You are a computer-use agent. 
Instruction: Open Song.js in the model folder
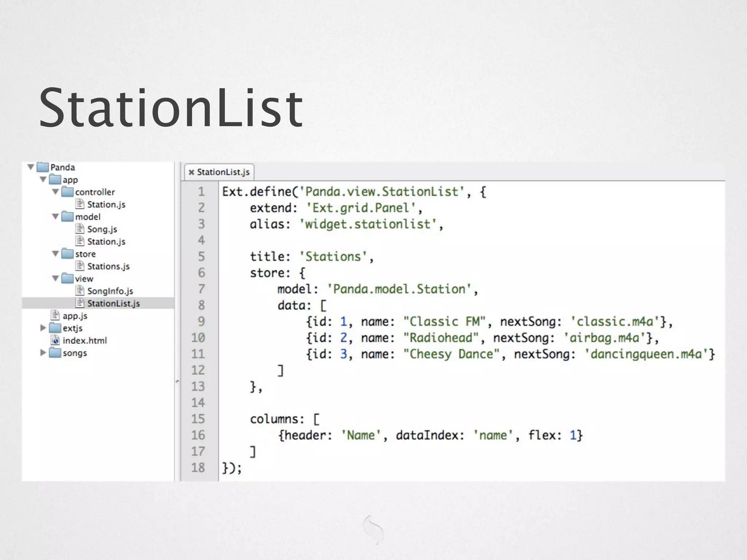click(x=102, y=229)
